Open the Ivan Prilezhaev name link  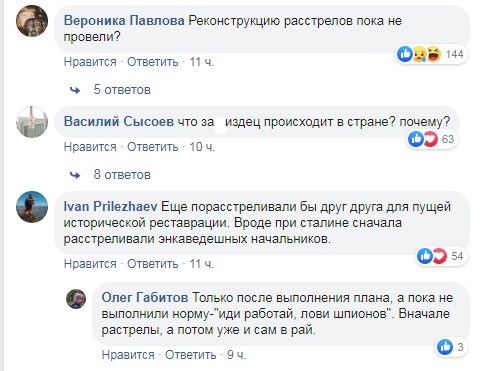[x=110, y=207]
